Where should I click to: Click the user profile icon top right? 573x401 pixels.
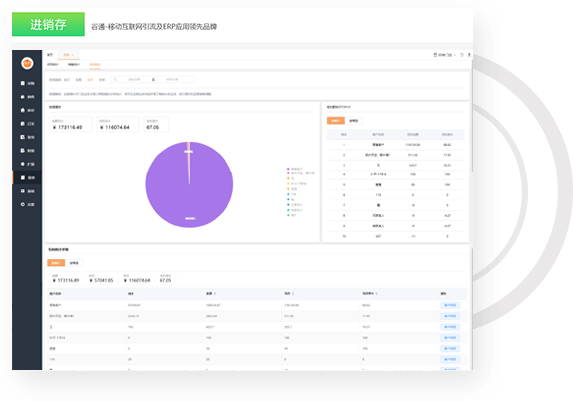pos(469,55)
